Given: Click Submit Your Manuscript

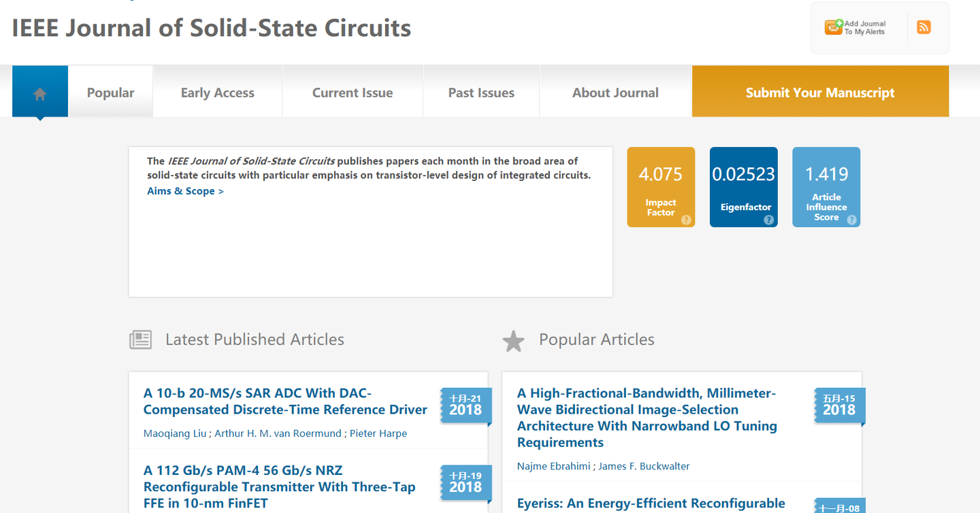Looking at the screenshot, I should tap(820, 91).
